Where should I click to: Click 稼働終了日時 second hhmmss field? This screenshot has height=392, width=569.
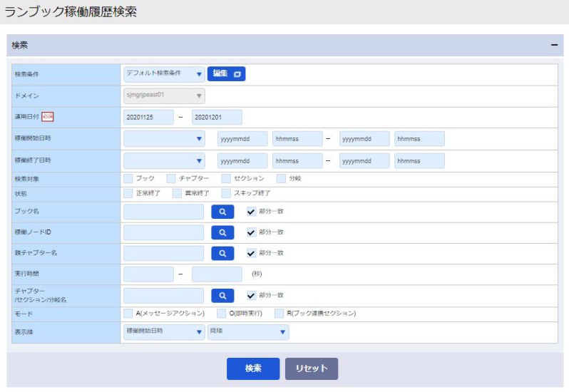click(419, 161)
